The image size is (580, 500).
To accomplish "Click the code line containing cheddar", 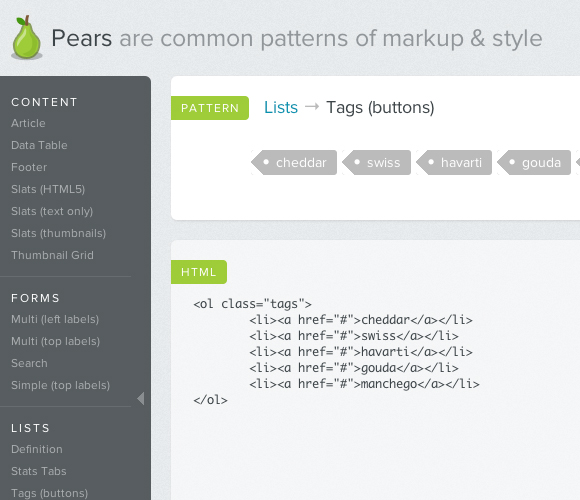I will pyautogui.click(x=361, y=320).
